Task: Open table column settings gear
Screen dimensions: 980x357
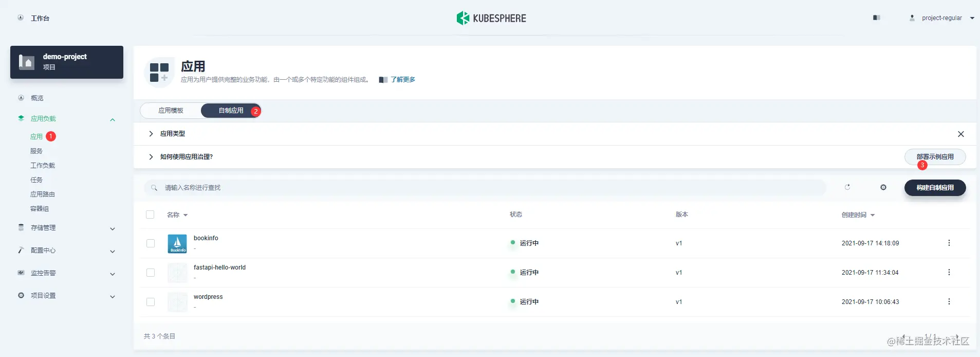Action: tap(883, 187)
